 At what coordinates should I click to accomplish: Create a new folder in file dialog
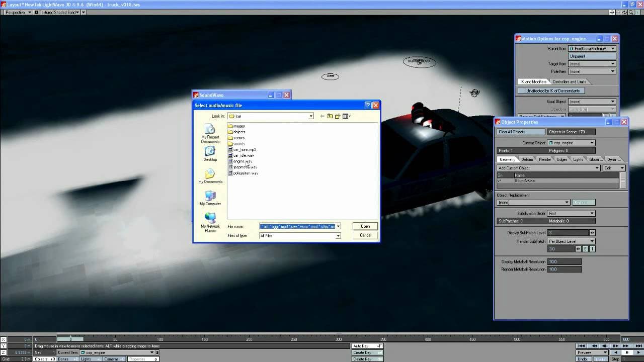(x=338, y=116)
